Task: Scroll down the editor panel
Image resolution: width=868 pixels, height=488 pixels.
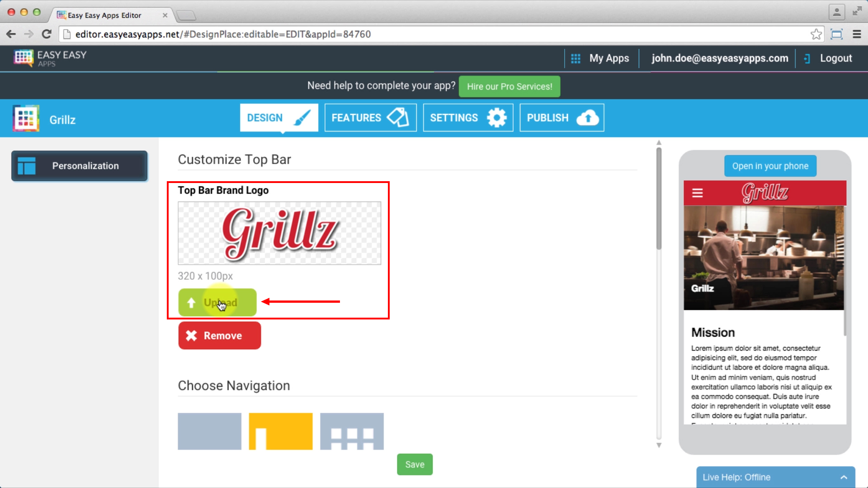Action: tap(660, 446)
